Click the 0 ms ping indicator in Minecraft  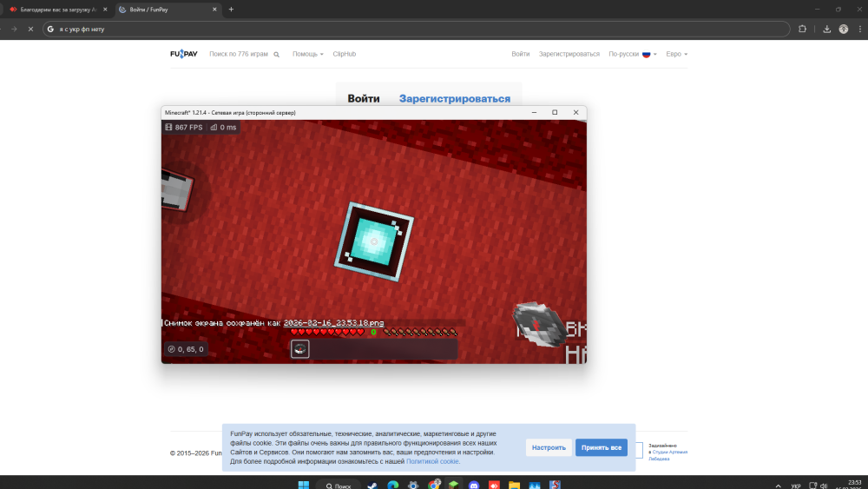[x=223, y=128]
